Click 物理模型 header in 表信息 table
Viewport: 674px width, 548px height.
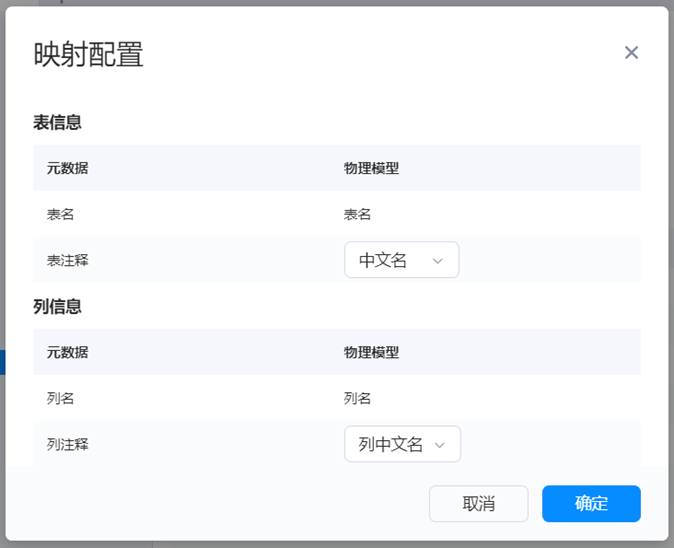[371, 168]
